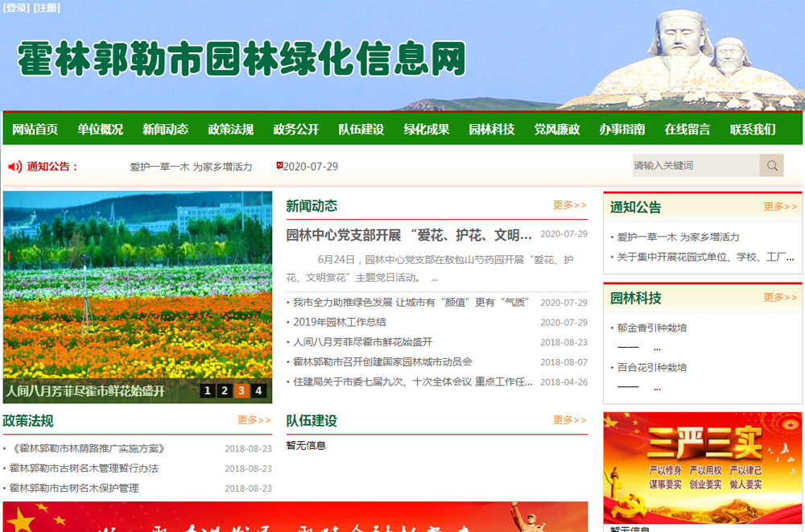Open the 新闻动态 navigation menu
The width and height of the screenshot is (805, 532).
click(x=164, y=129)
